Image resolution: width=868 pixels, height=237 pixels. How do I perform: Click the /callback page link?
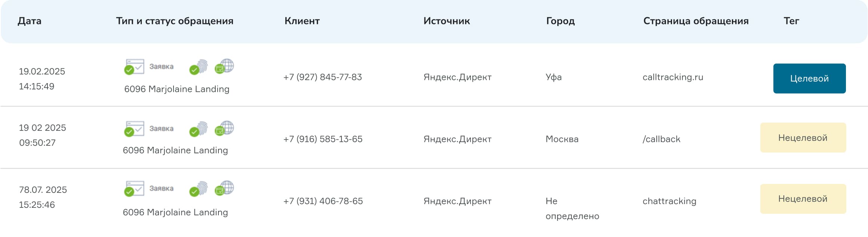(x=661, y=139)
